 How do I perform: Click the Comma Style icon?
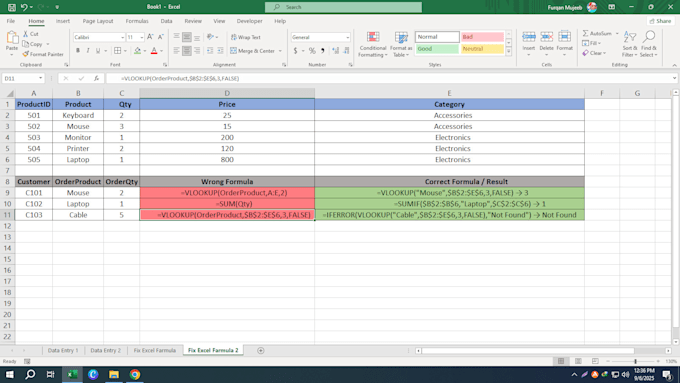coord(323,51)
